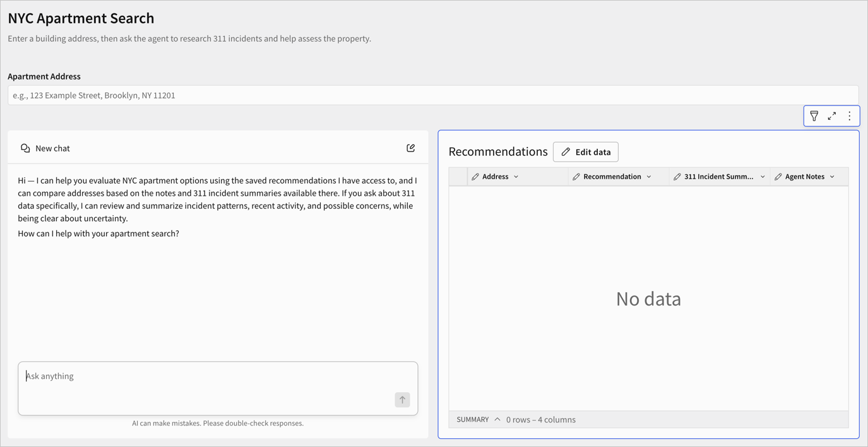Click the New chat label
Screen dimensions: 868x447
[52, 148]
